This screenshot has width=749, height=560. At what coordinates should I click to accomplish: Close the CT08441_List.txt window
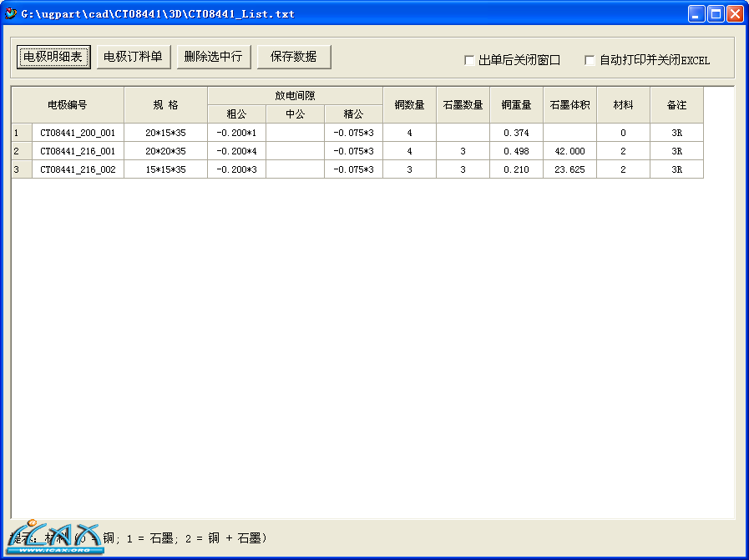735,14
